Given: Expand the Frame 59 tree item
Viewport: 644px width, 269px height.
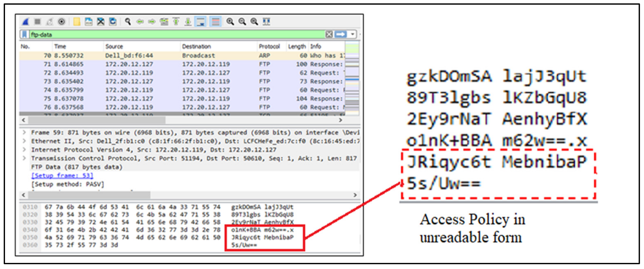Looking at the screenshot, I should pyautogui.click(x=24, y=132).
